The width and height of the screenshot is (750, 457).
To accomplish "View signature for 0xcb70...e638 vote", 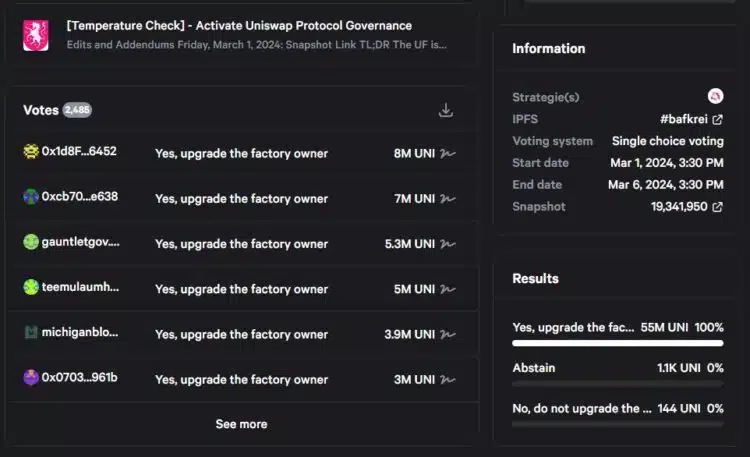I will (448, 199).
